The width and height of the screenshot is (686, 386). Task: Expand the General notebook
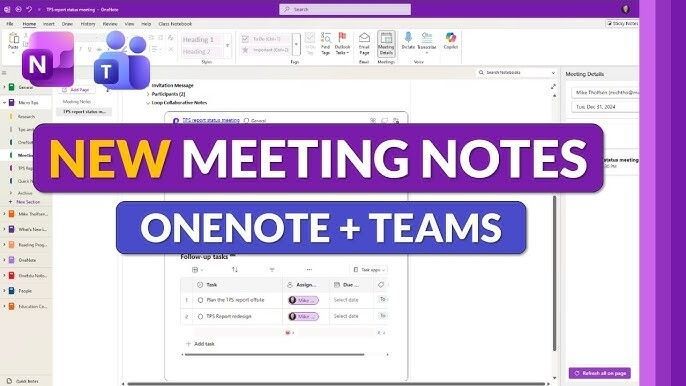pos(4,87)
